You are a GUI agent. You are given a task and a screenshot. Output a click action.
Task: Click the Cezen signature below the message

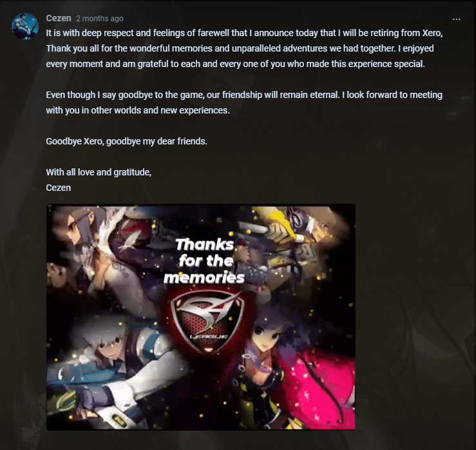(58, 188)
